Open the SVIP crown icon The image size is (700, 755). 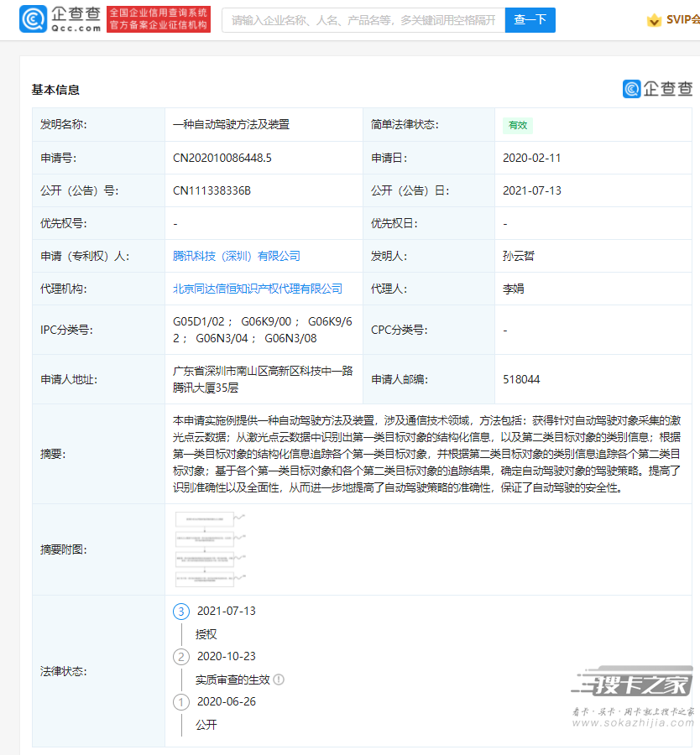(x=654, y=20)
